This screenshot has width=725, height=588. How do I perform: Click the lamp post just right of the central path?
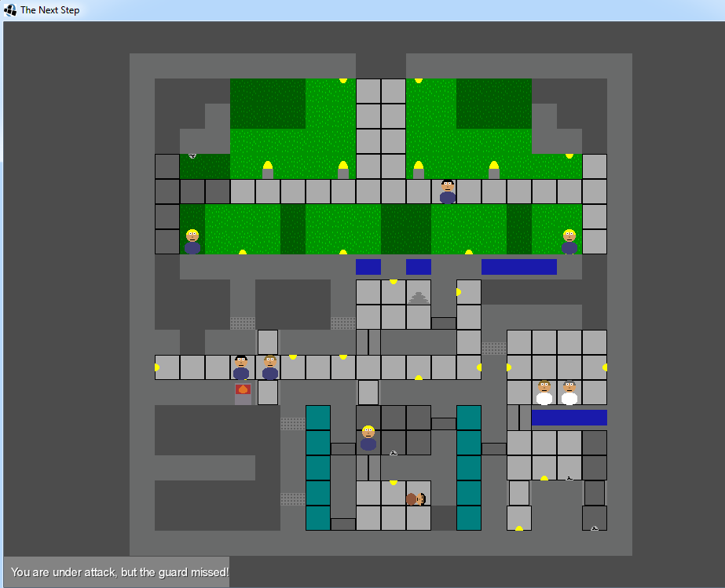point(419,170)
